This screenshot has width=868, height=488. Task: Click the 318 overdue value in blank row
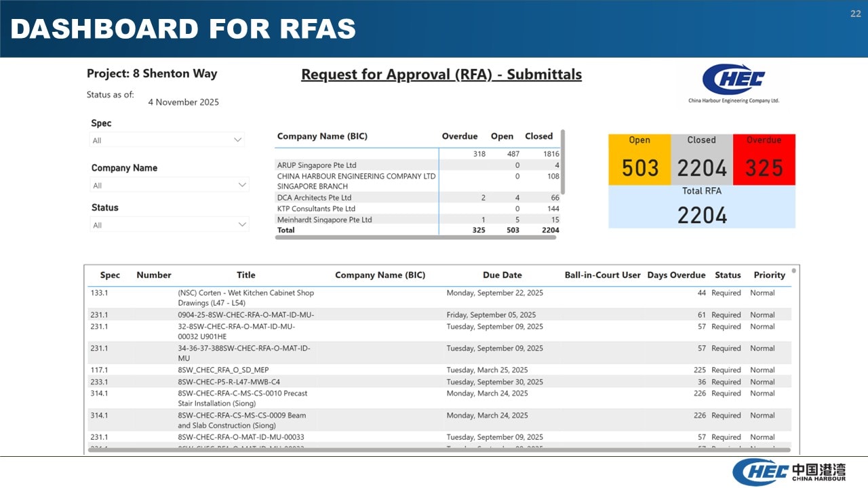[479, 154]
